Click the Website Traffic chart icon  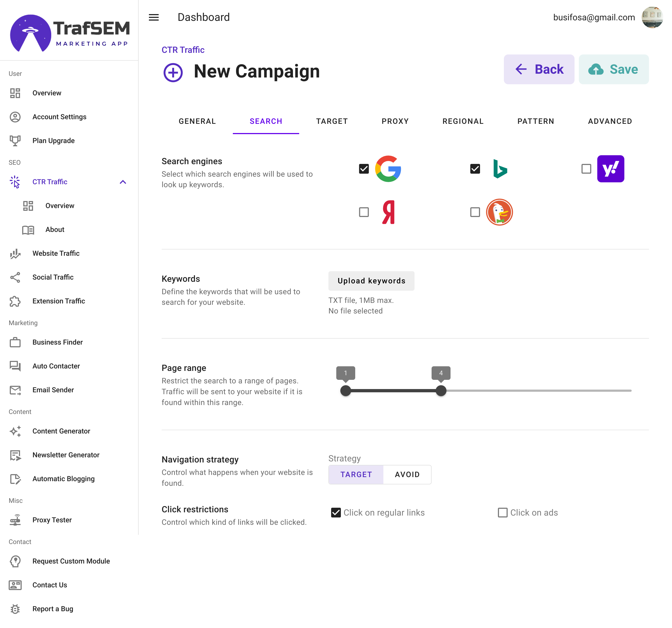[x=15, y=253]
